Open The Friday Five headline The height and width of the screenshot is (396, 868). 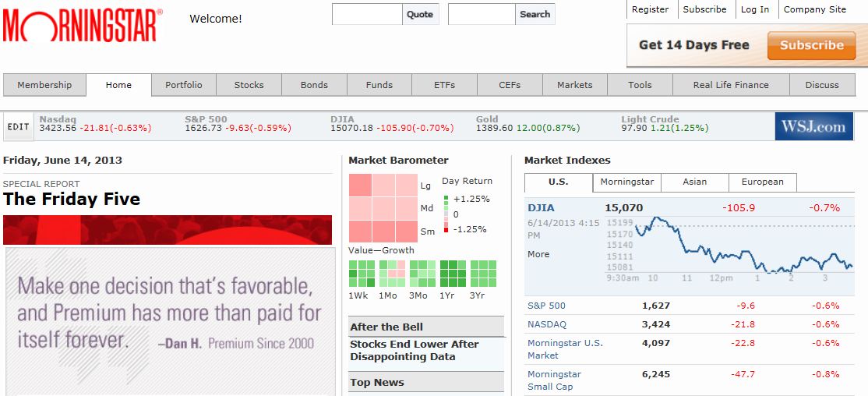pyautogui.click(x=72, y=200)
